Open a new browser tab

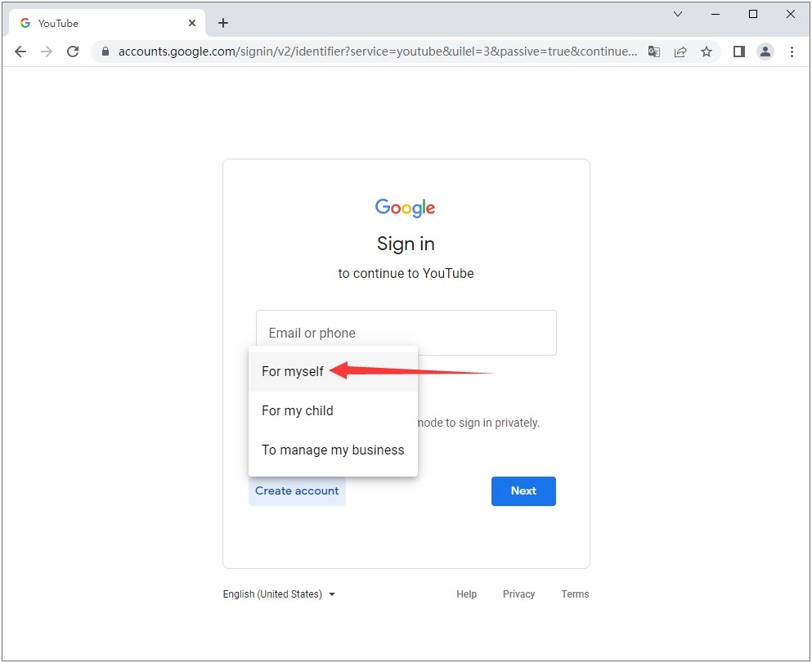(x=223, y=22)
